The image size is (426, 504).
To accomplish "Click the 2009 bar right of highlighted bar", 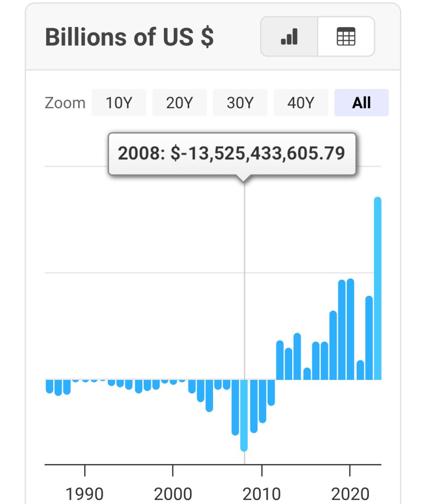I will [x=253, y=406].
